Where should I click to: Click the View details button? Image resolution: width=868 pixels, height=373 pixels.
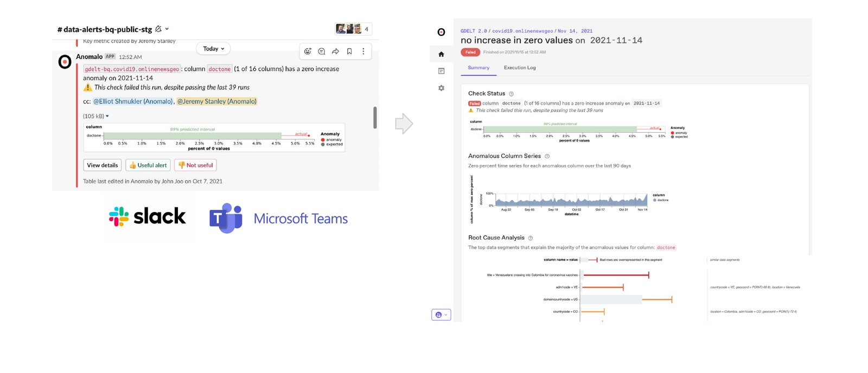(x=102, y=165)
